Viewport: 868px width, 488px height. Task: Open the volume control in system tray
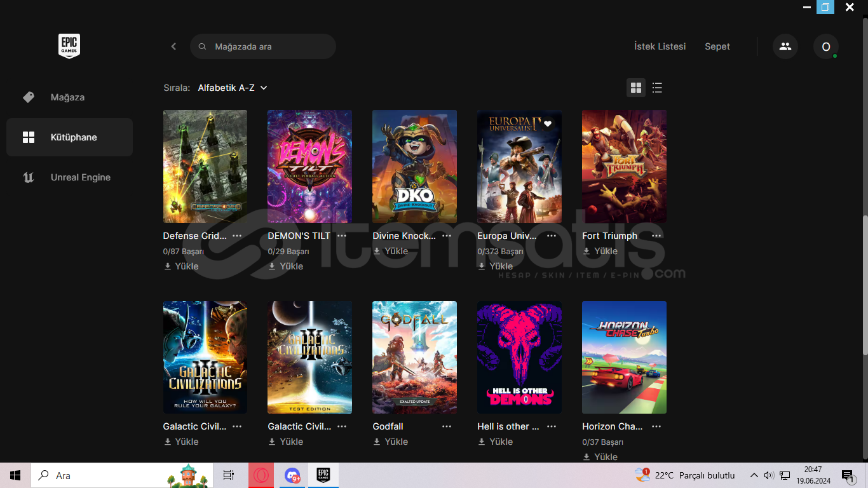coord(769,475)
